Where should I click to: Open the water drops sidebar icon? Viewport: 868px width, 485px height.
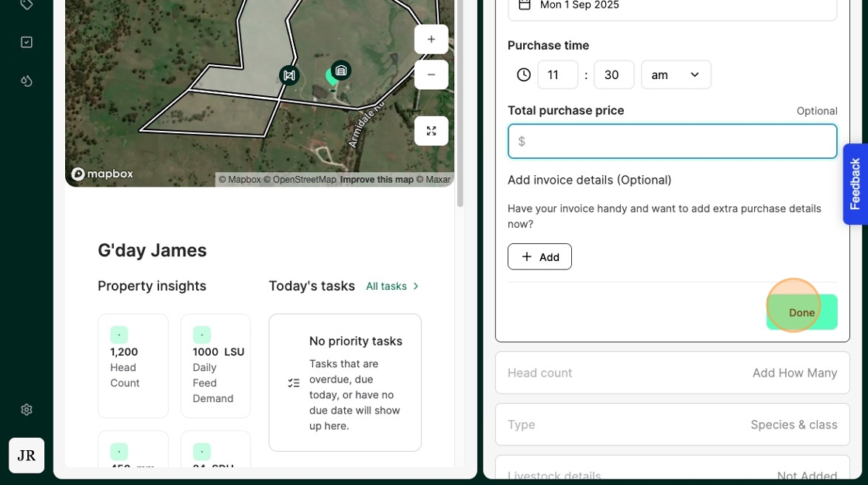coord(26,81)
